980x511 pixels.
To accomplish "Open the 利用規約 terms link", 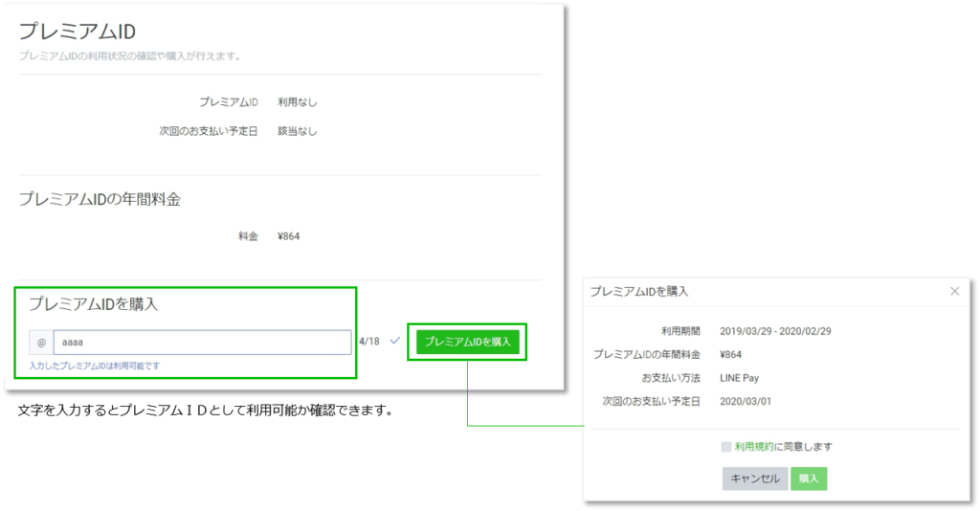I will tap(753, 447).
